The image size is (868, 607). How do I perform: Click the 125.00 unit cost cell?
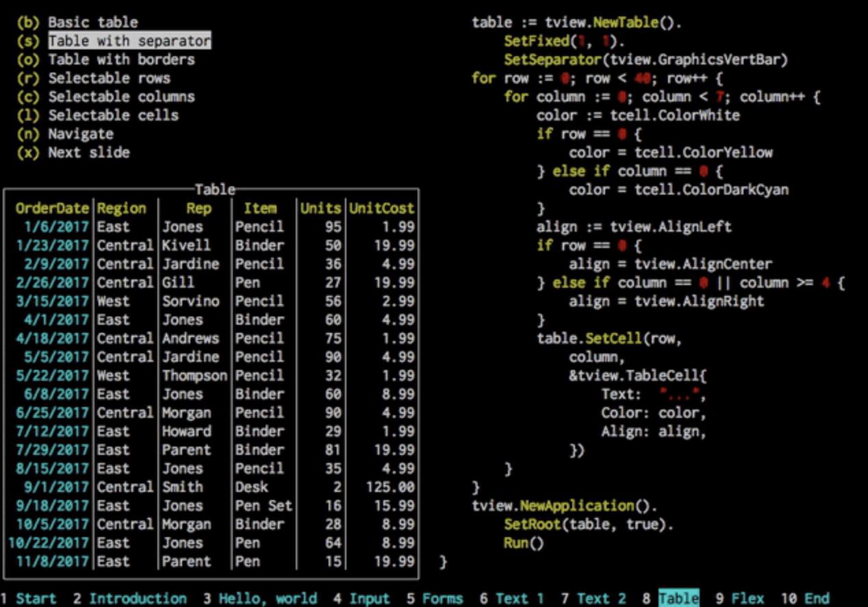(390, 487)
